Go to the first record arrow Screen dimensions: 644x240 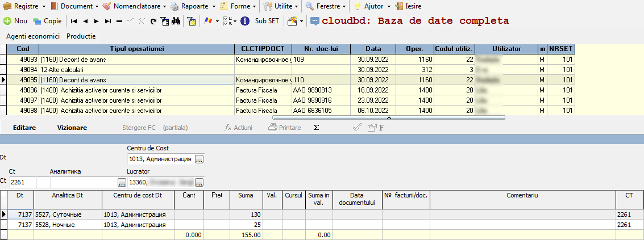[x=73, y=21]
